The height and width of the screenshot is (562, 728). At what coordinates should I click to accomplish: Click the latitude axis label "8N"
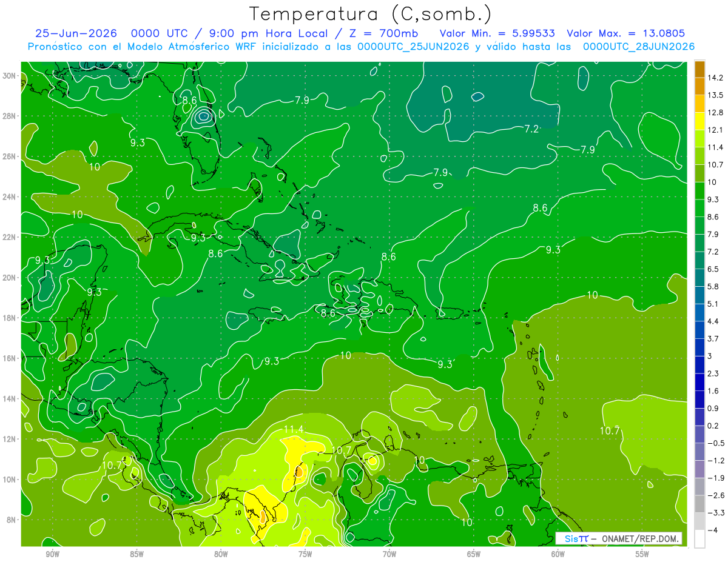coord(12,520)
